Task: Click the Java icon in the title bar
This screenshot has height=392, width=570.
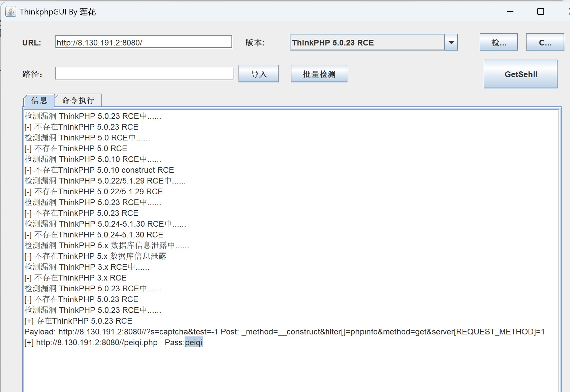Action: (x=11, y=12)
